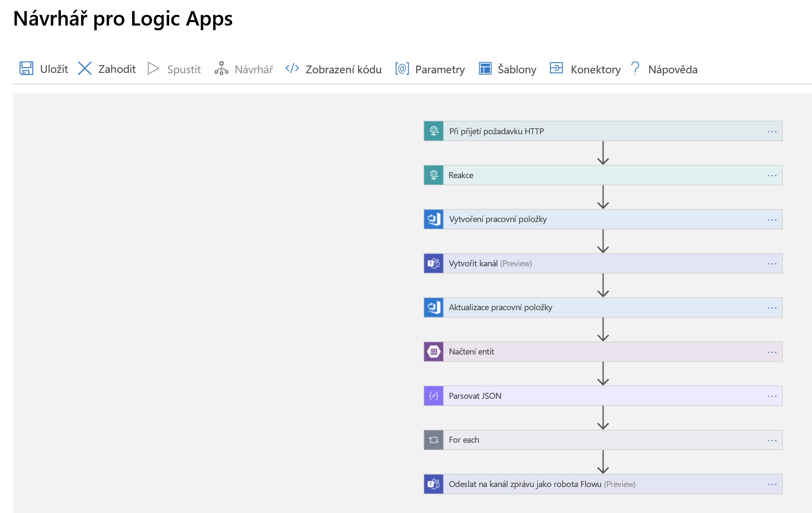
Task: Click Teams icon on Vytvořit kanál step
Action: (434, 263)
